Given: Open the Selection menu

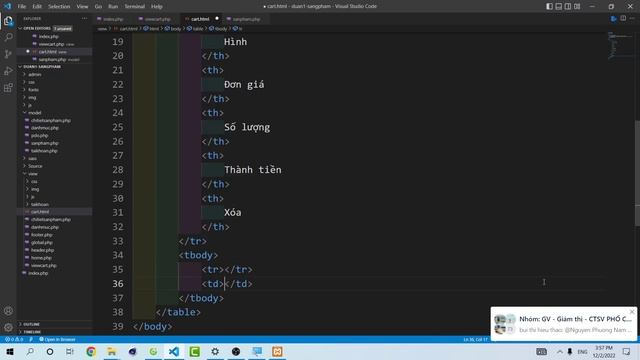Looking at the screenshot, I should click(x=59, y=7).
